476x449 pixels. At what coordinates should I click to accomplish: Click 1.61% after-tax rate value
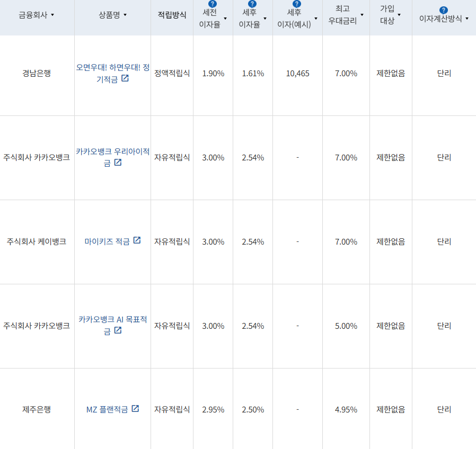[x=253, y=74]
